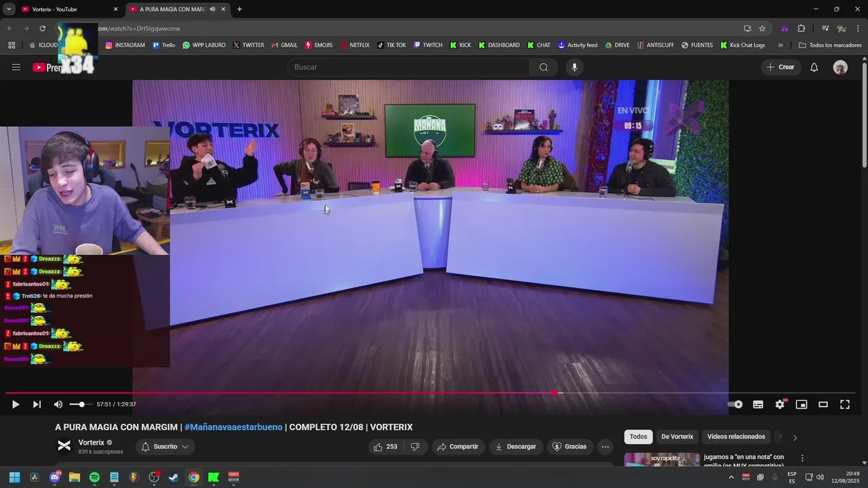The width and height of the screenshot is (868, 488).
Task: Download the video with Descargar
Action: pos(516,447)
